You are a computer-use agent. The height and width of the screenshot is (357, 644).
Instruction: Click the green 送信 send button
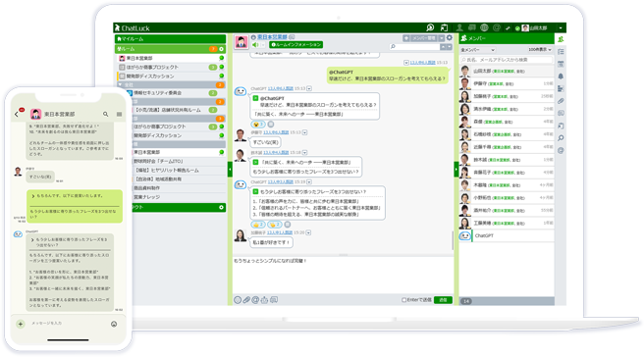(x=443, y=300)
